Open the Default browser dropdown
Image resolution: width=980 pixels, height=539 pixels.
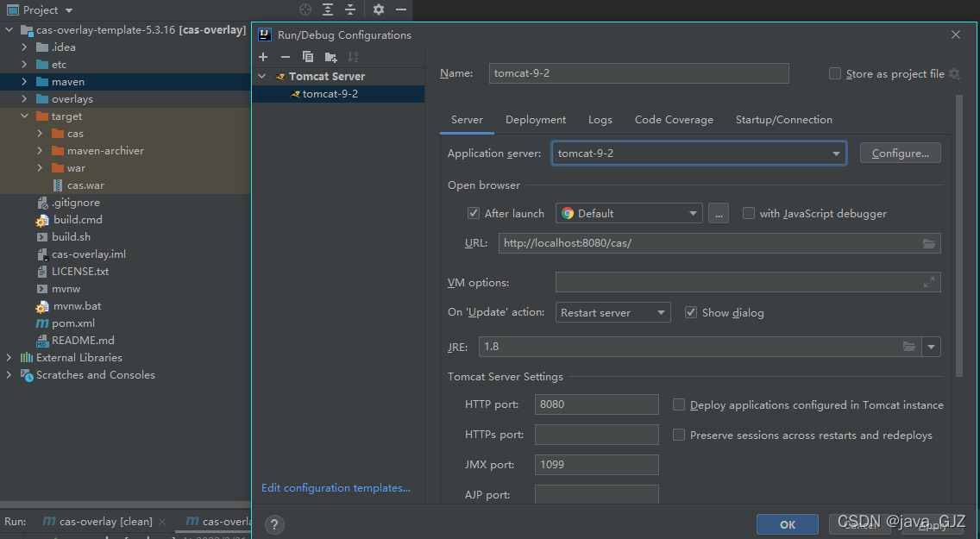629,214
